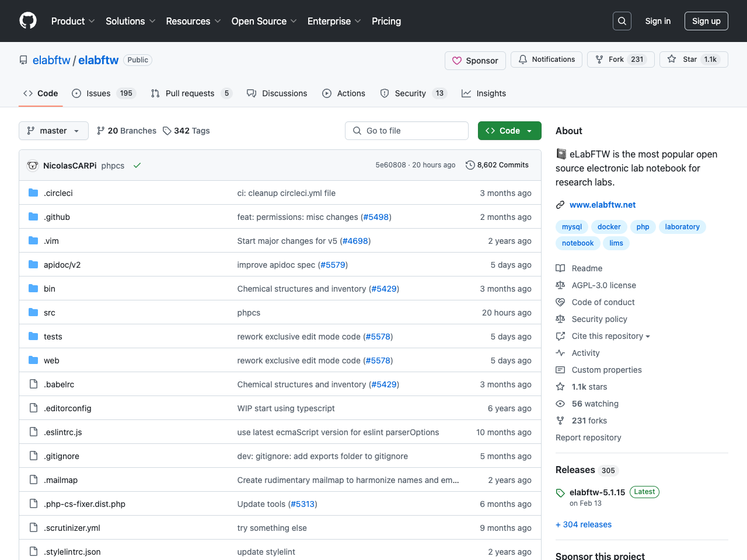This screenshot has height=560, width=747.
Task: Click the eye icon beside 56 watching
Action: 560,404
